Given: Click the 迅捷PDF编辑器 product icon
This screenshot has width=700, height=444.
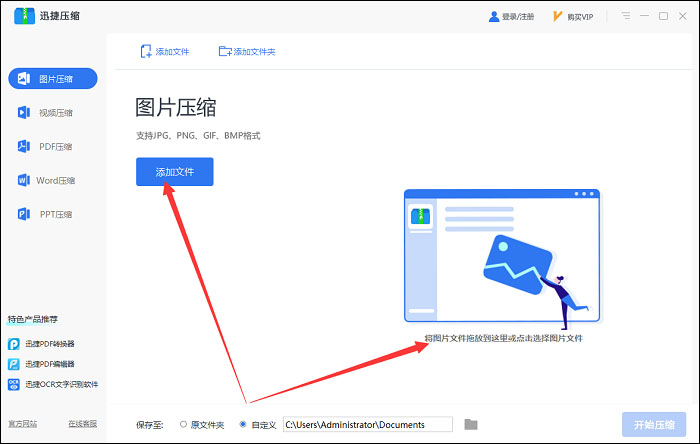Looking at the screenshot, I should [x=14, y=364].
